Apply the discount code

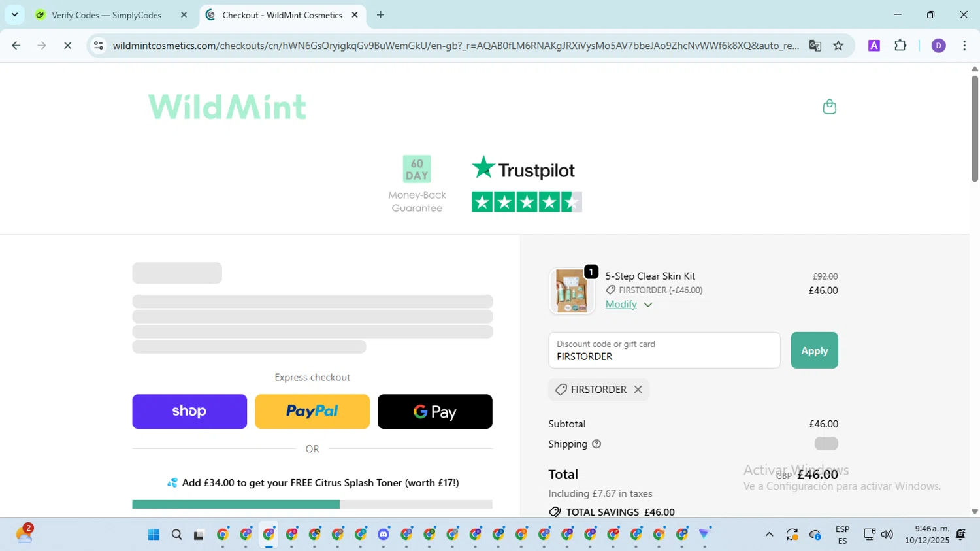tap(814, 350)
